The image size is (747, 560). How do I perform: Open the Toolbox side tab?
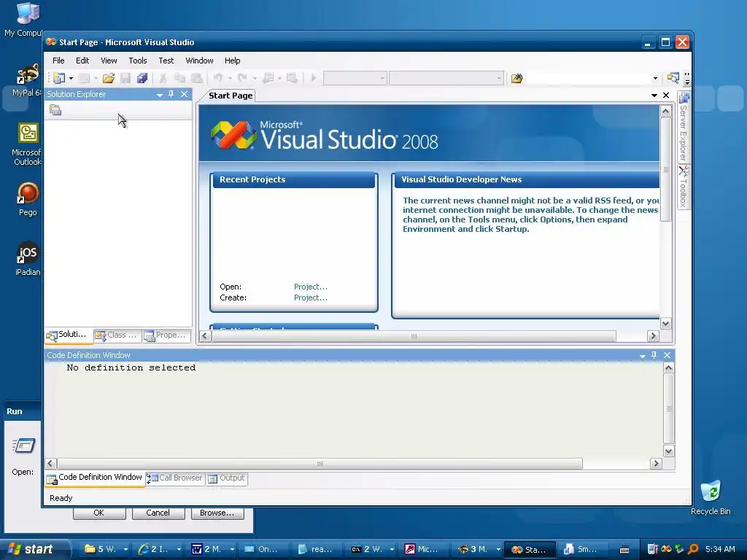point(684,187)
